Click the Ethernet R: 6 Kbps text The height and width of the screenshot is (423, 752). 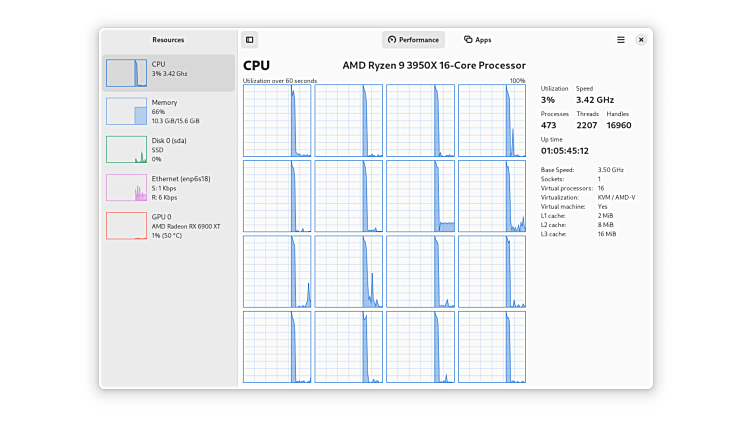click(x=164, y=198)
